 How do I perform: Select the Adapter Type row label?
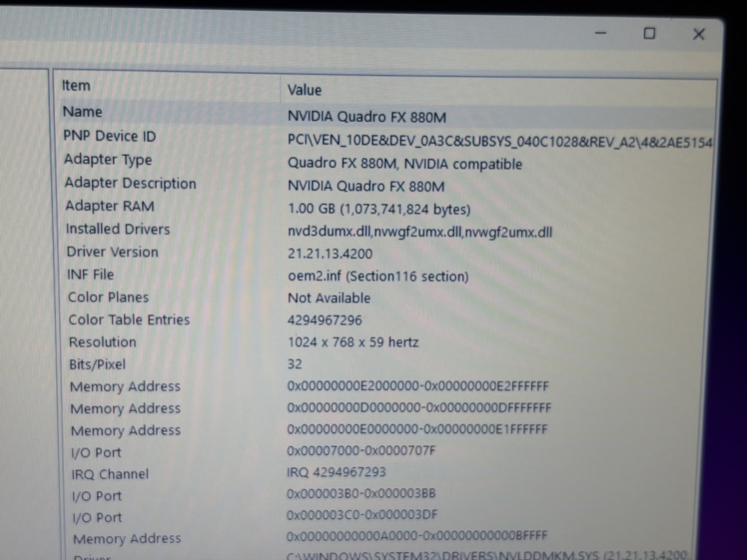pos(108,160)
